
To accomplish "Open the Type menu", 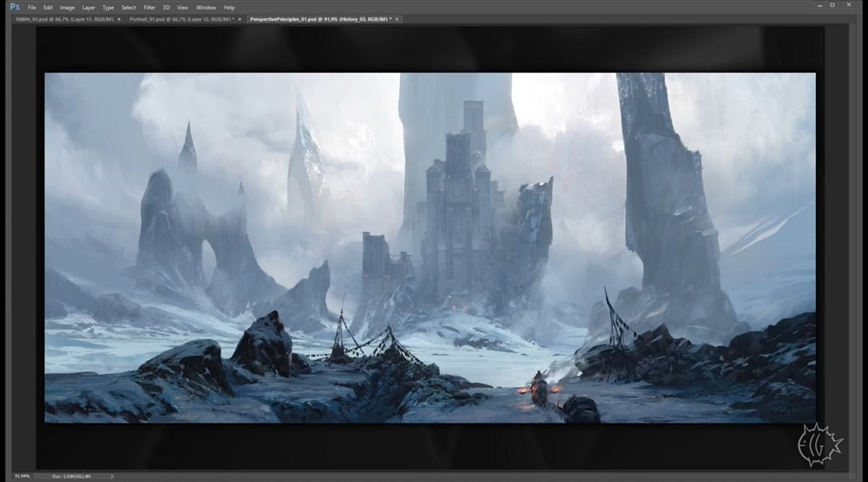I will pyautogui.click(x=108, y=7).
